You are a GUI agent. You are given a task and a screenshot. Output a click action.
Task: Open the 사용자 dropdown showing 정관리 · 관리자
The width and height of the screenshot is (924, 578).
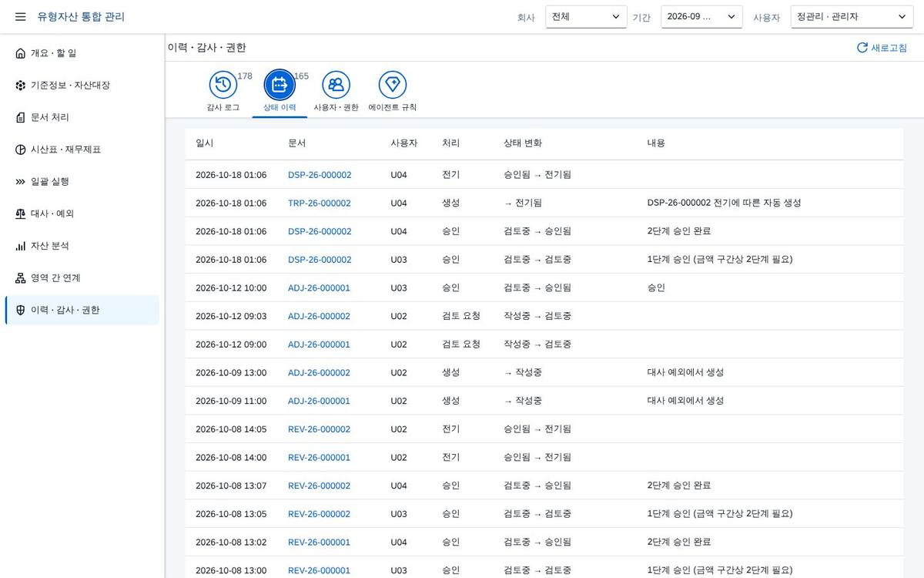point(852,17)
